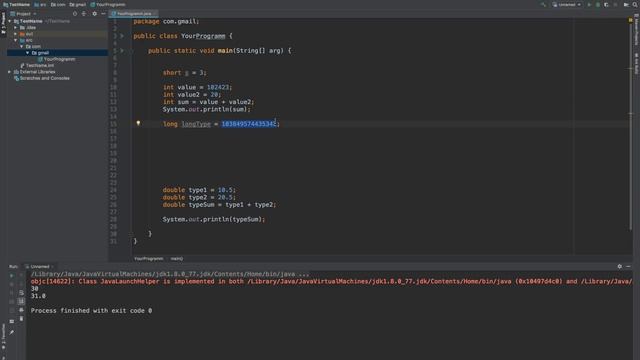Click the line 'short s = 3;'

point(184,73)
